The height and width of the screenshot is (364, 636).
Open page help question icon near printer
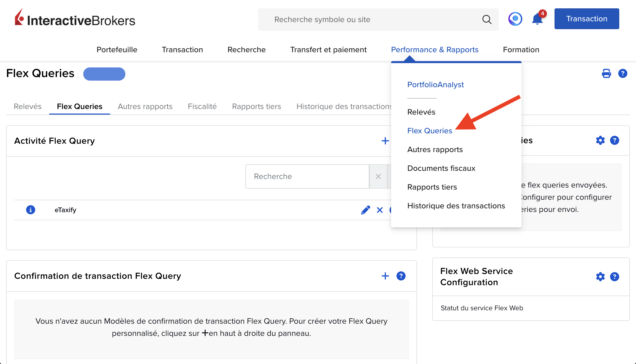[x=623, y=74]
